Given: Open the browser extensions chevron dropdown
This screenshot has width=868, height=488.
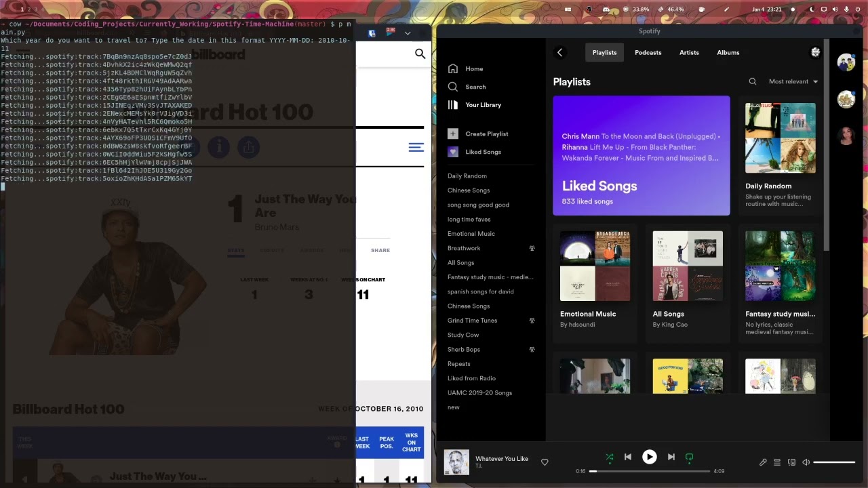Looking at the screenshot, I should point(408,33).
